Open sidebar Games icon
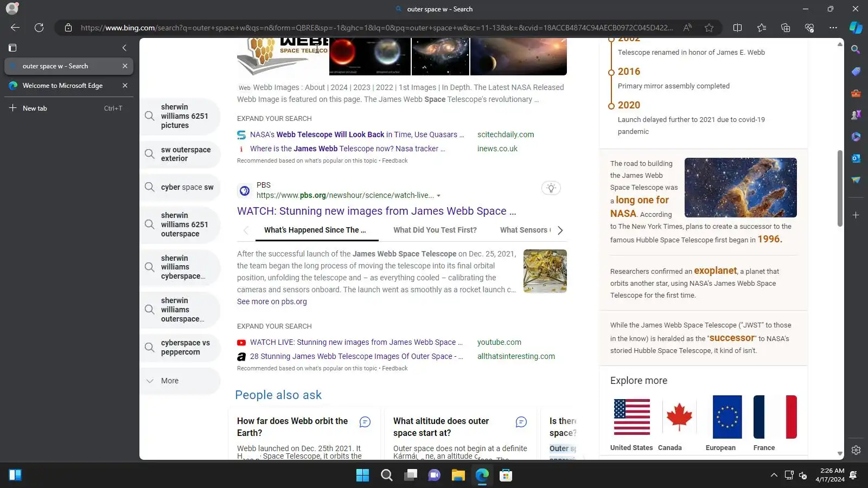Viewport: 868px width, 488px height. (856, 115)
